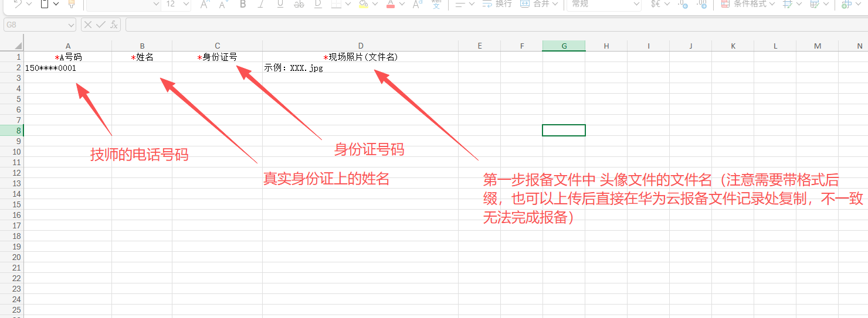Expand the 常规 number format dropdown
868x318 pixels.
[636, 4]
